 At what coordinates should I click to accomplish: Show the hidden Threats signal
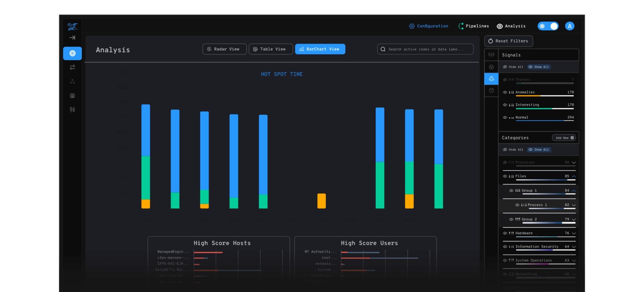505,80
